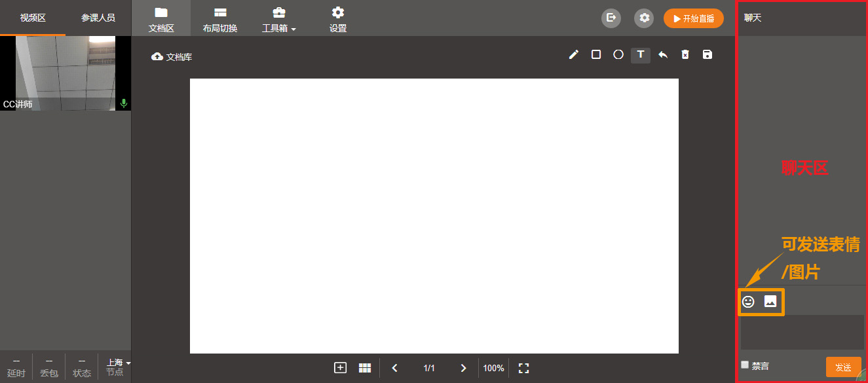Click the undo arrow icon
The image size is (868, 383).
[663, 55]
